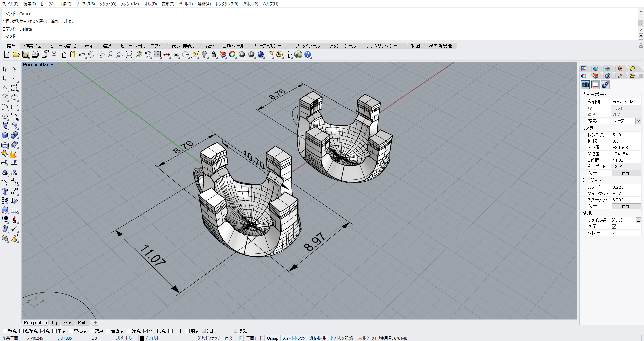The width and height of the screenshot is (644, 341).
Task: Enable the 中点 osnap checkbox
Action: coord(54,331)
